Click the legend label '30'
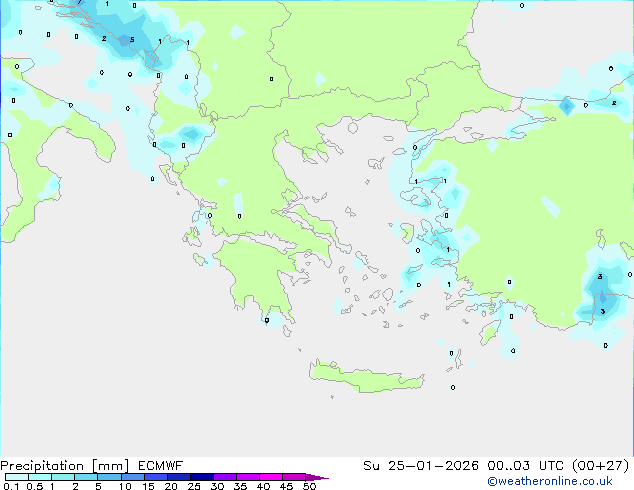Screen dimensions: 634x490 (217, 486)
